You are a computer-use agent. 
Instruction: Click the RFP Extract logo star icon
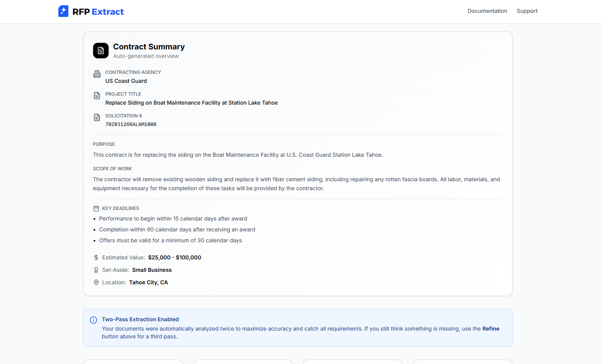(x=63, y=11)
